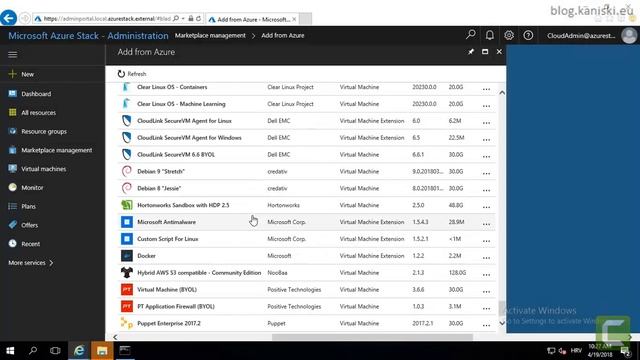Click the All resources grid icon

13,112
